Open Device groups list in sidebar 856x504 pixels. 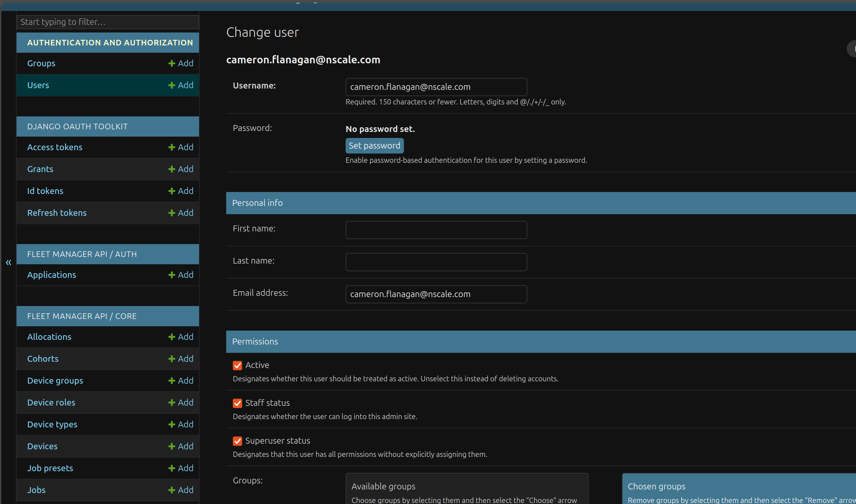pos(55,380)
